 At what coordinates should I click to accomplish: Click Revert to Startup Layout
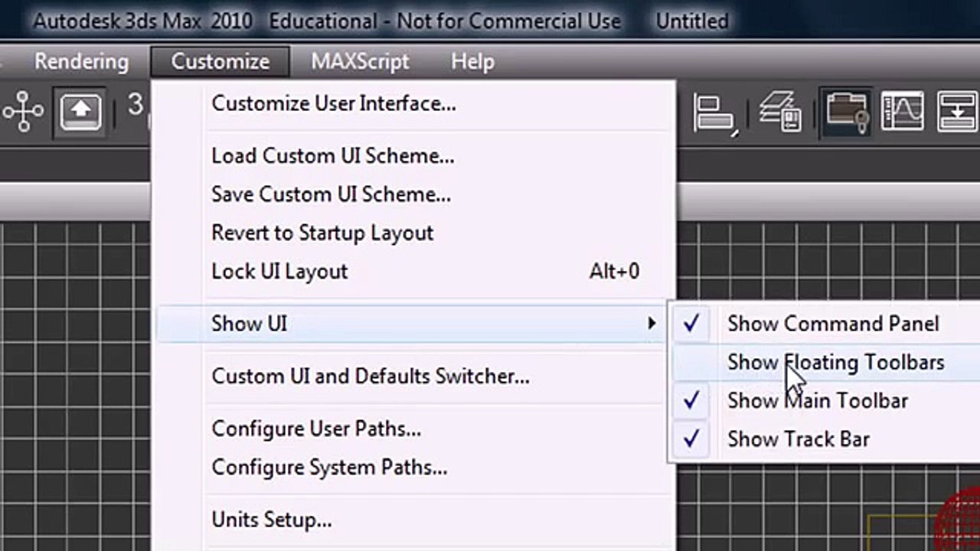(x=415, y=233)
